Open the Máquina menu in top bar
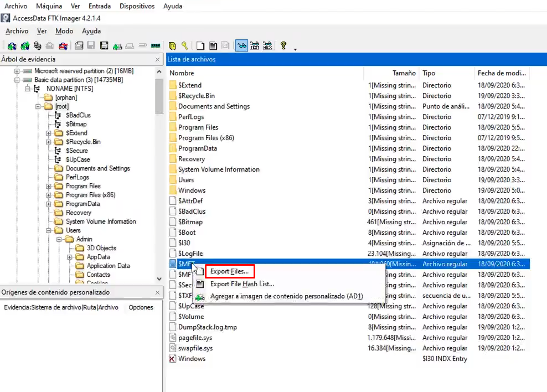Viewport: 547px width, 392px height. click(49, 6)
